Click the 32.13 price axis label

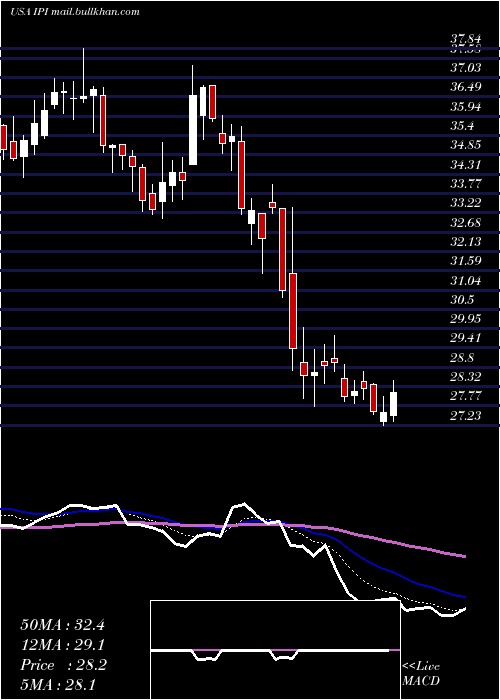(x=466, y=242)
